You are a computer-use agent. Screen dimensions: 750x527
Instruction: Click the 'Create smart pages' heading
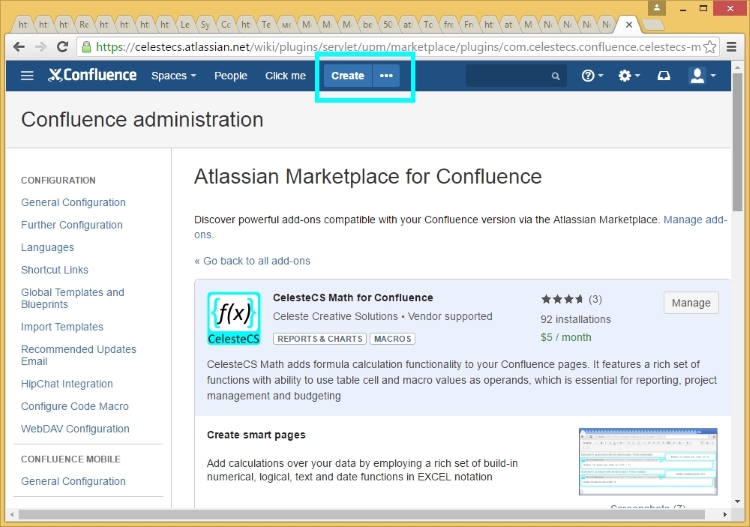coord(256,435)
